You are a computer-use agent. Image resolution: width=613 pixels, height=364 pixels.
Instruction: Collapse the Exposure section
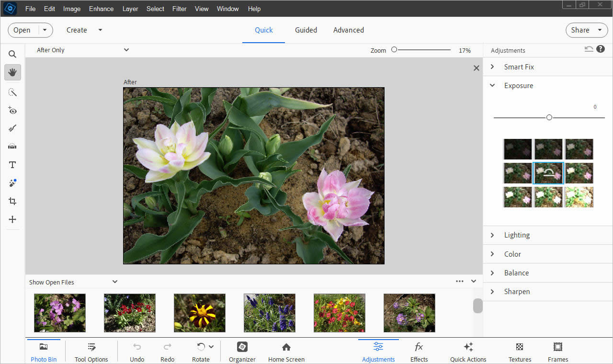[518, 86]
